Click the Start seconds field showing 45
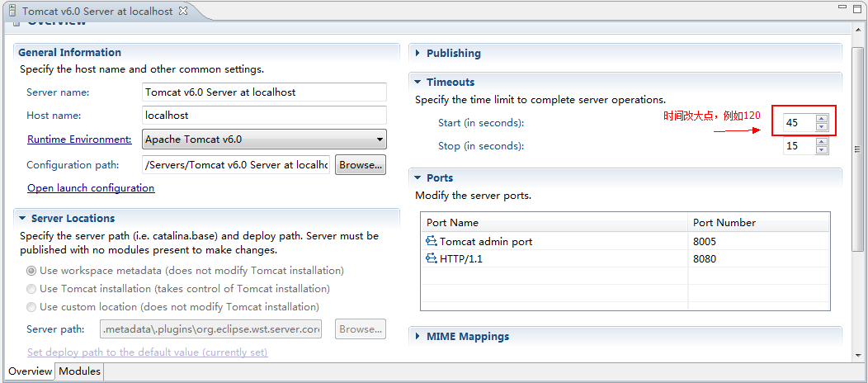Image resolution: width=868 pixels, height=383 pixels. [x=799, y=123]
